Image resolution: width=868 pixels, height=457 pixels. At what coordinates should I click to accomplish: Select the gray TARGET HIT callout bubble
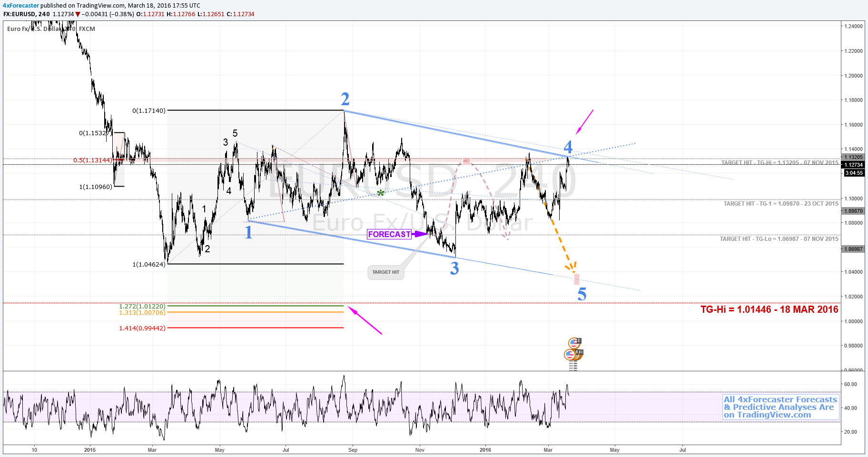(385, 272)
